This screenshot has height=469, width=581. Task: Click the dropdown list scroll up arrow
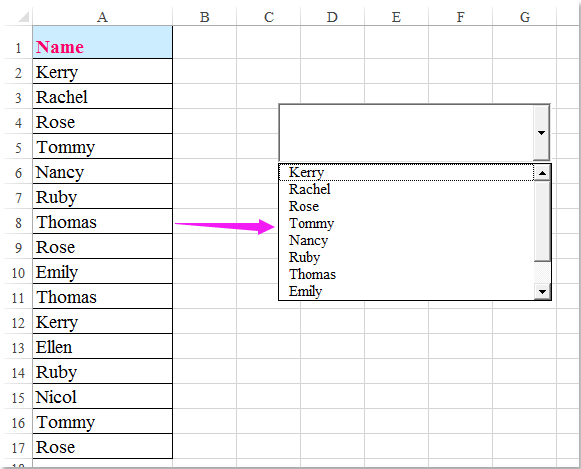click(x=542, y=173)
